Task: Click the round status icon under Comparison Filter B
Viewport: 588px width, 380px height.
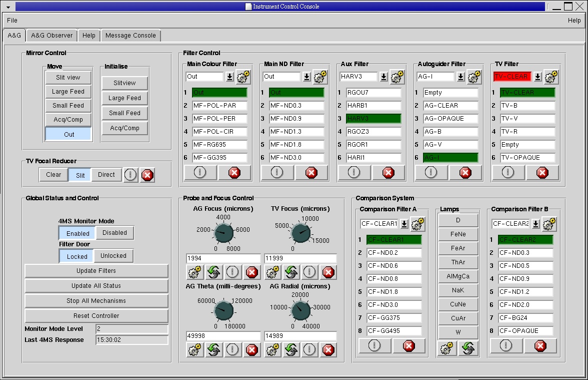Action: tap(506, 346)
